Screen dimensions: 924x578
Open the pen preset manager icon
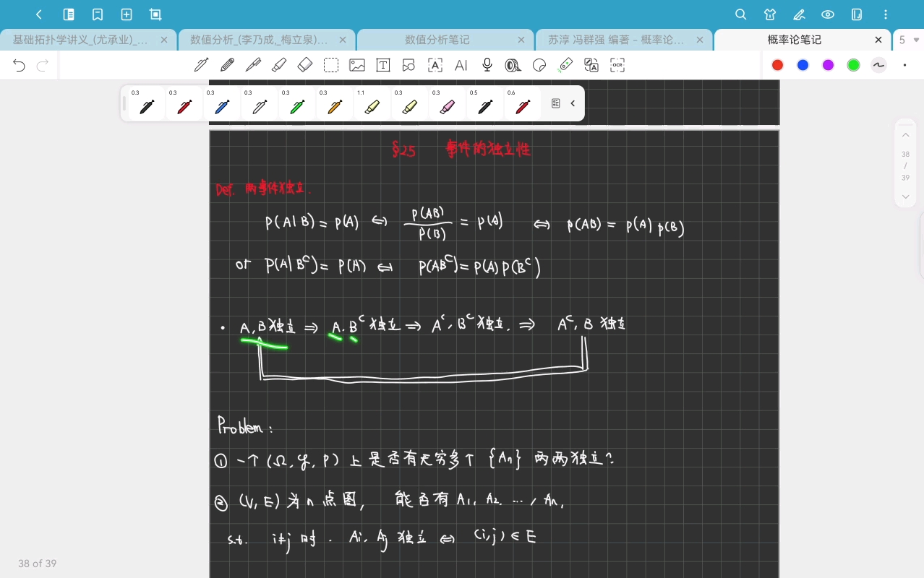(556, 103)
